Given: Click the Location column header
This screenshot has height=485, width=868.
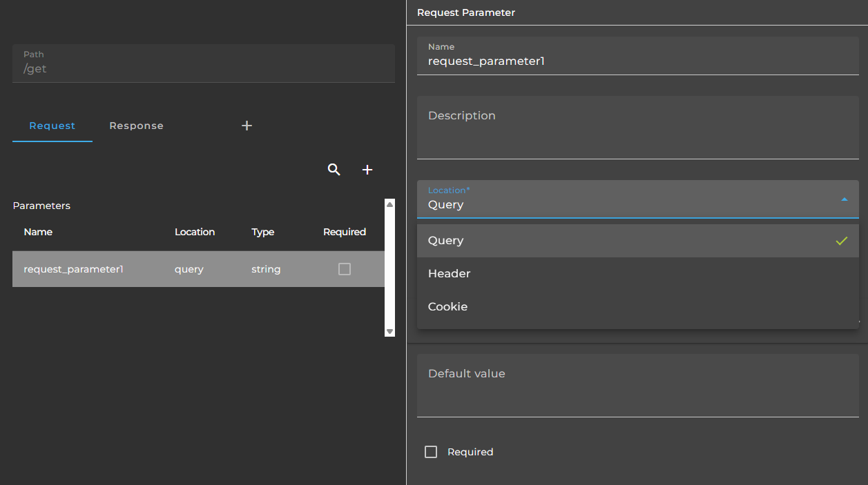Looking at the screenshot, I should pyautogui.click(x=195, y=232).
